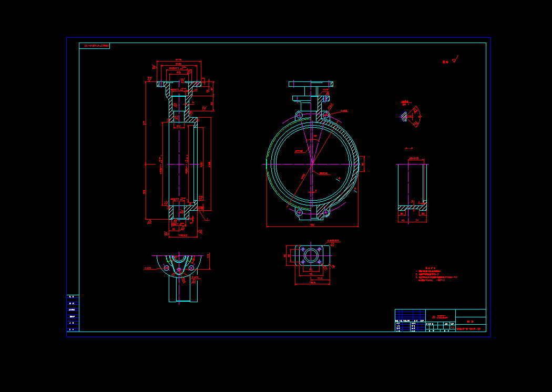Click the title block in bottom-right corner
This screenshot has height=392, width=552.
pyautogui.click(x=440, y=321)
